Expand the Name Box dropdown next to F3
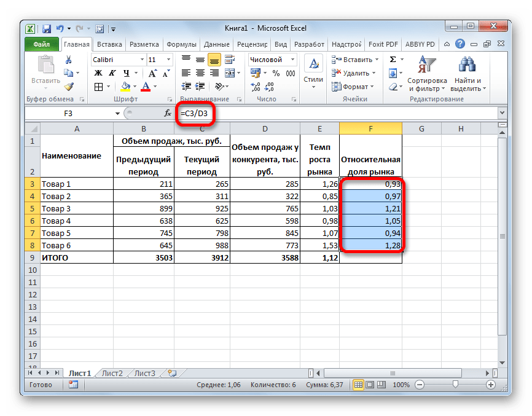The width and height of the screenshot is (532, 416). pos(117,113)
